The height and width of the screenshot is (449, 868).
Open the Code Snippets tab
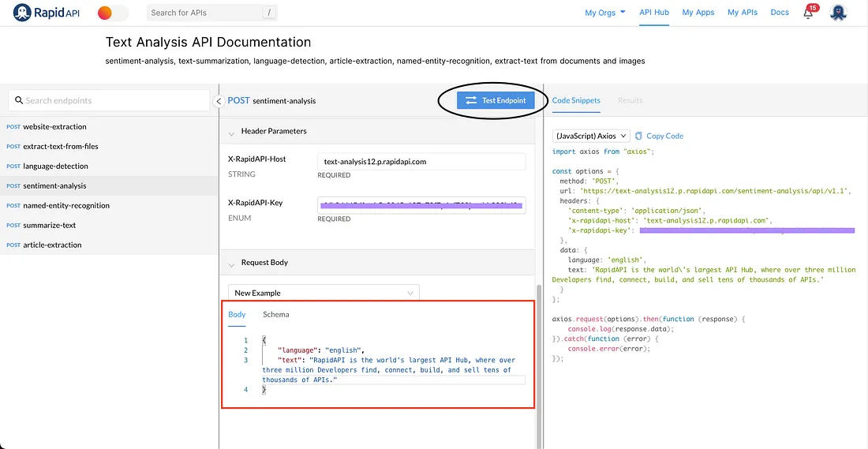pos(576,100)
